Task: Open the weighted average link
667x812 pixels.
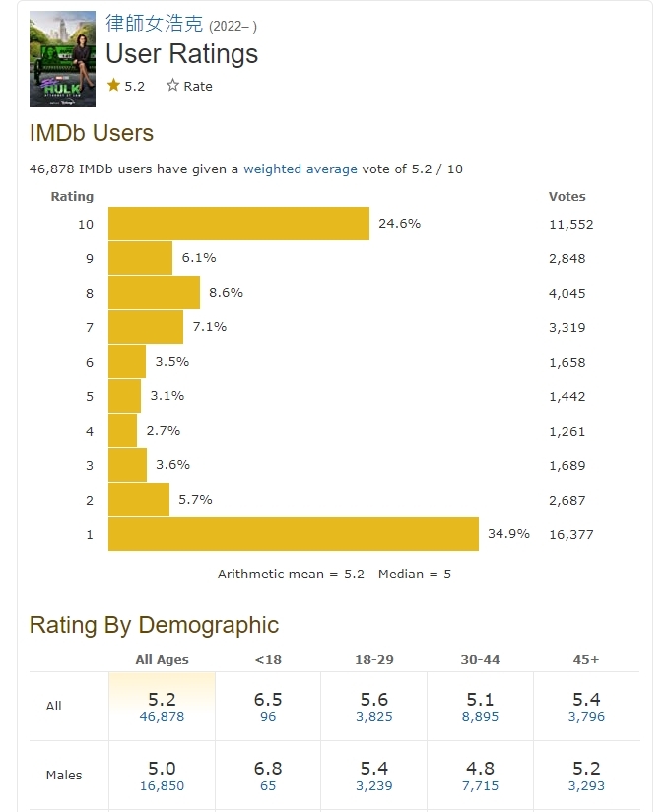Action: pyautogui.click(x=300, y=169)
